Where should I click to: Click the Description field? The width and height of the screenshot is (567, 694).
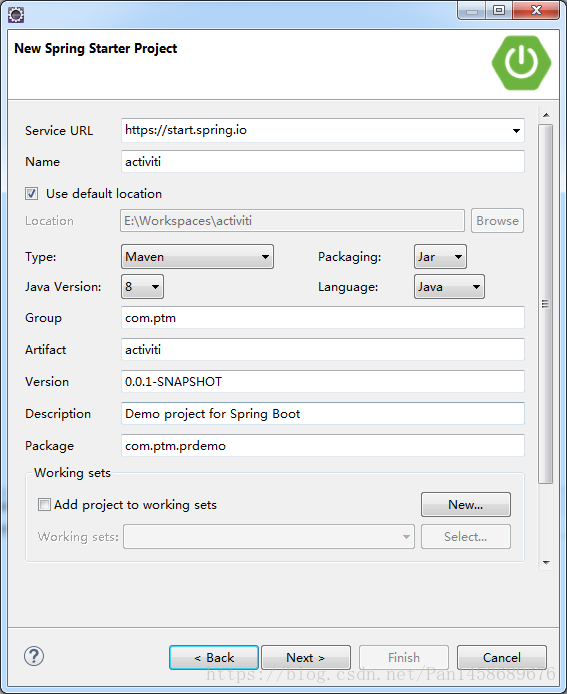323,413
